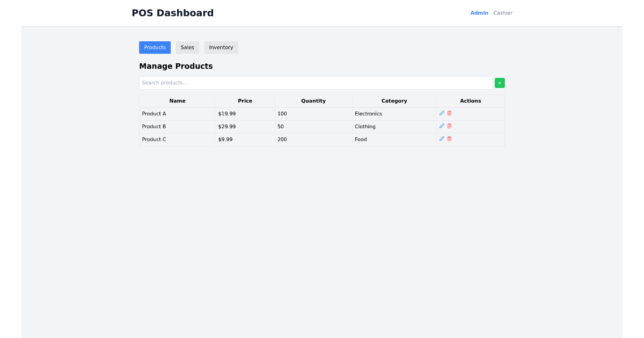Open the Inventory tab

click(221, 47)
